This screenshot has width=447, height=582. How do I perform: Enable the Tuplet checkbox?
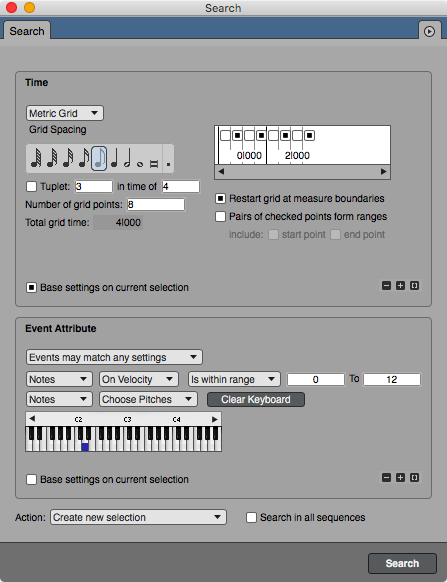click(32, 186)
